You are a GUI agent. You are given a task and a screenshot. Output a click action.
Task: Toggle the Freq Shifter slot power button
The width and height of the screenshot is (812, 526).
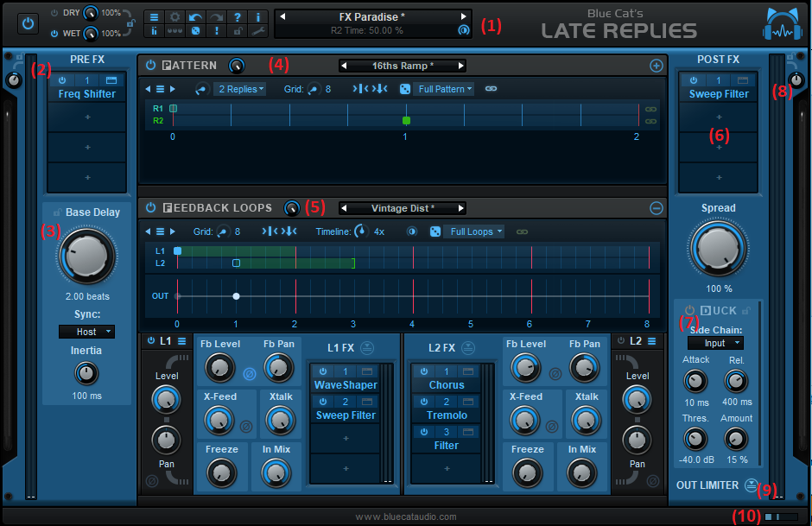tap(62, 80)
